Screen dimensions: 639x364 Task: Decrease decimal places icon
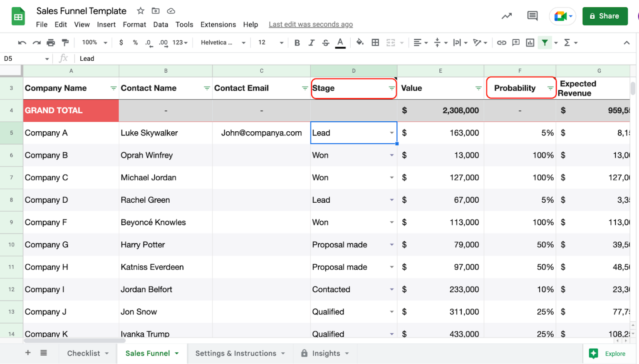click(x=149, y=42)
